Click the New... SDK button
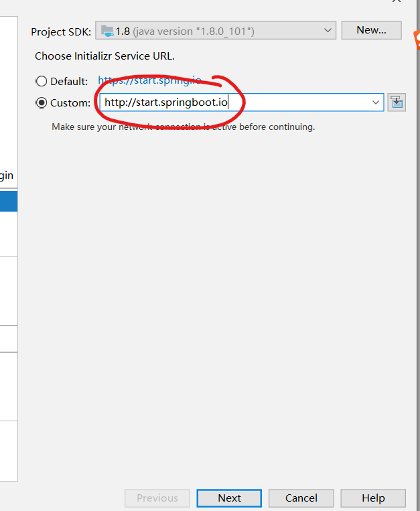420x511 pixels. tap(372, 30)
